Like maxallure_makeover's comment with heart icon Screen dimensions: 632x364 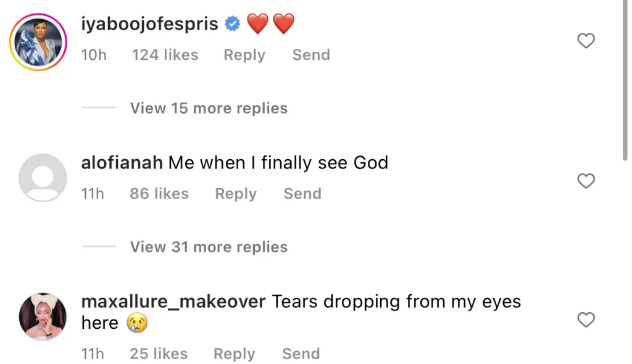585,320
